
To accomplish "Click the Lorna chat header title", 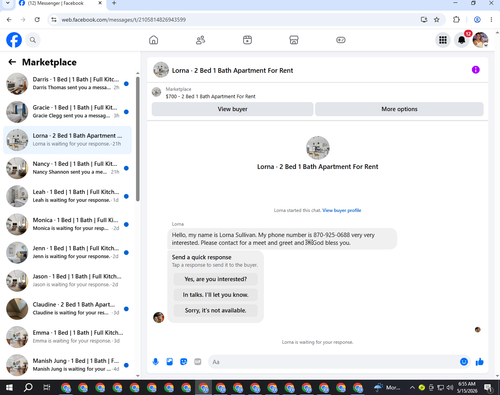I will click(x=232, y=70).
